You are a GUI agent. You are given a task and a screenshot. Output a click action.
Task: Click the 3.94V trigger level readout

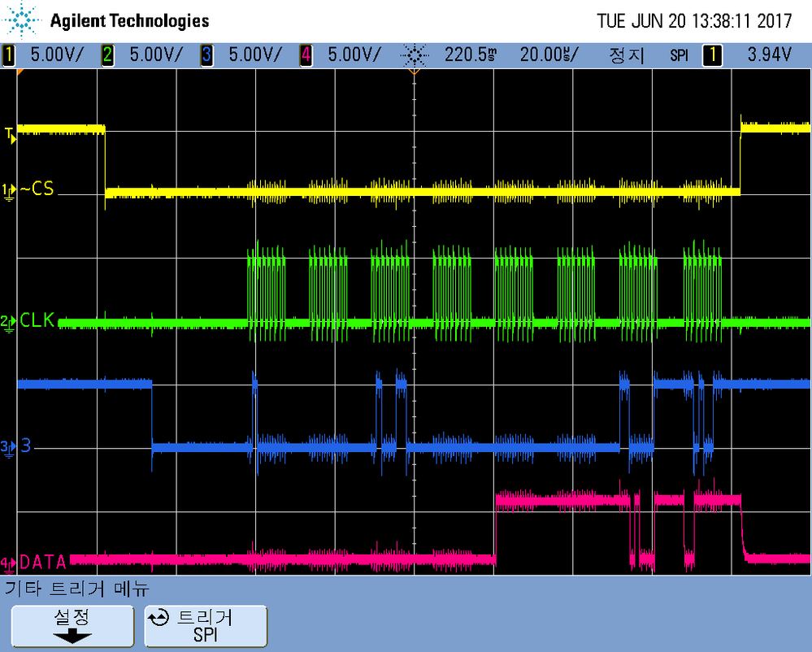pyautogui.click(x=770, y=54)
